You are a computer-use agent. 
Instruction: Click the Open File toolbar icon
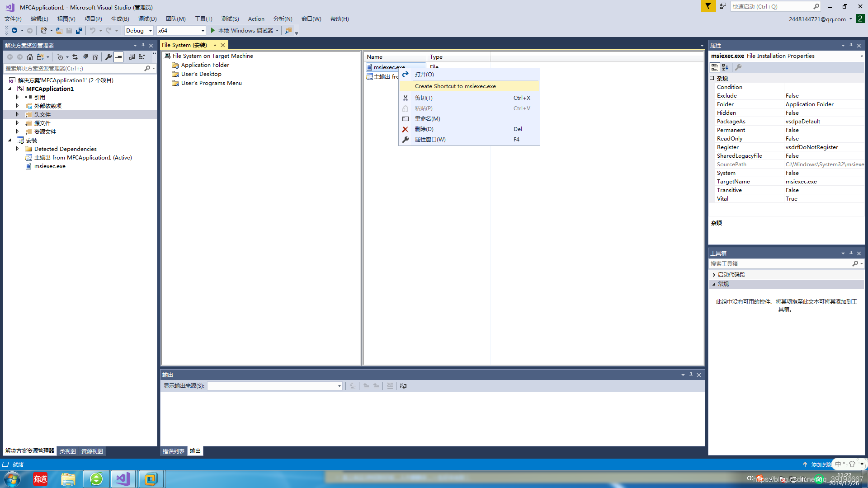coord(59,31)
